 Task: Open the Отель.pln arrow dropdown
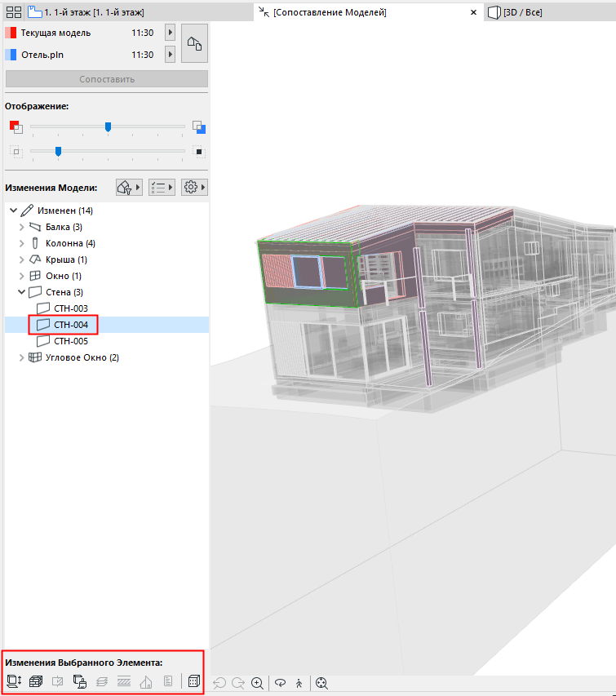pos(170,55)
